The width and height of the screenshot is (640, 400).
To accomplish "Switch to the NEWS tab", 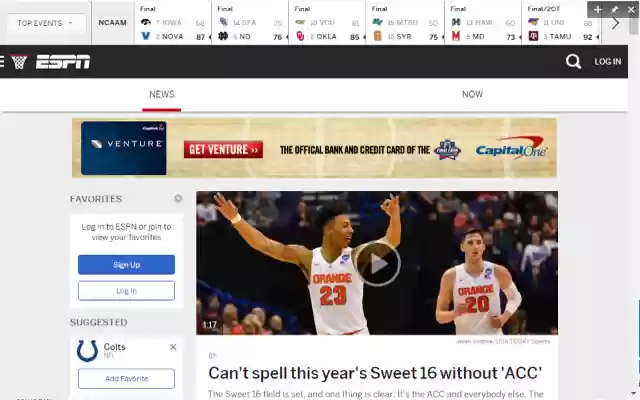I will point(162,94).
